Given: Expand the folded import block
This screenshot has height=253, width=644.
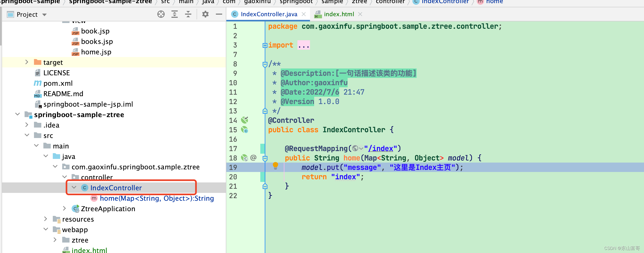Looking at the screenshot, I should pos(265,45).
